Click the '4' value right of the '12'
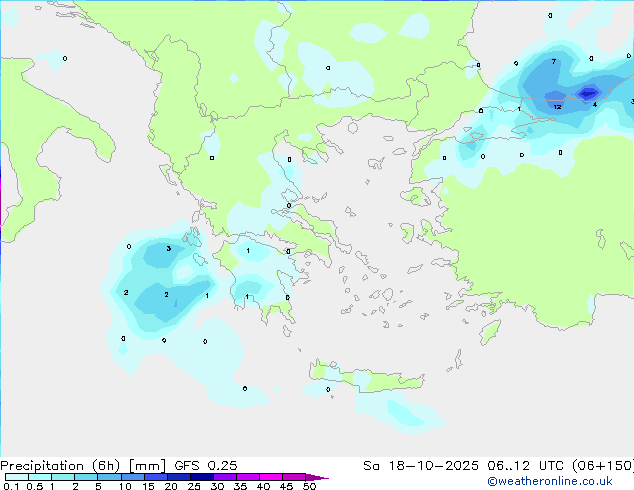634x490 pixels. pos(595,105)
